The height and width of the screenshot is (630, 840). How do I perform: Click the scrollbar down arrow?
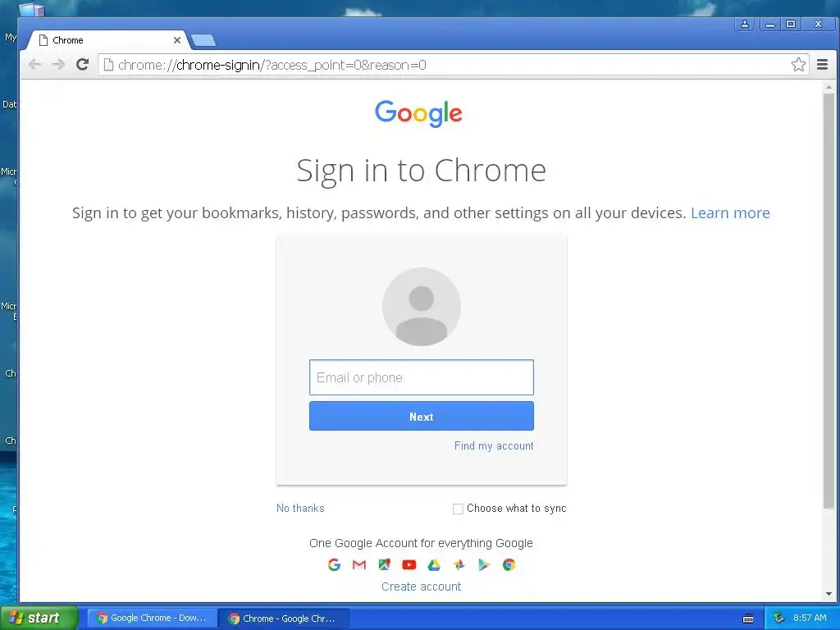pyautogui.click(x=829, y=594)
